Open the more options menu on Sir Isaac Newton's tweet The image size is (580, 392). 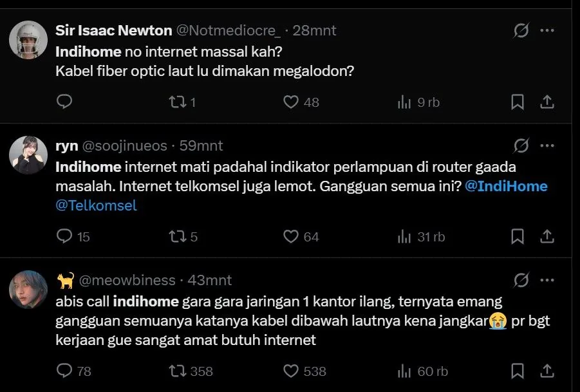pos(547,30)
